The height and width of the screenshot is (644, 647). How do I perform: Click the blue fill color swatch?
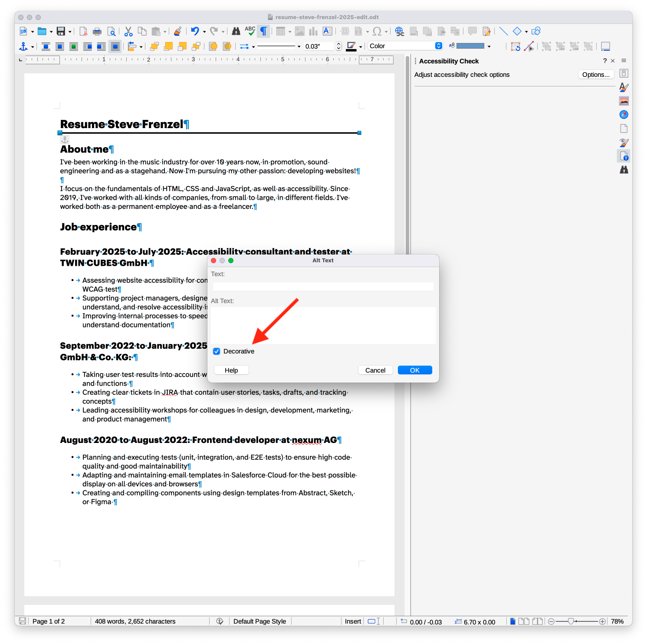point(470,46)
